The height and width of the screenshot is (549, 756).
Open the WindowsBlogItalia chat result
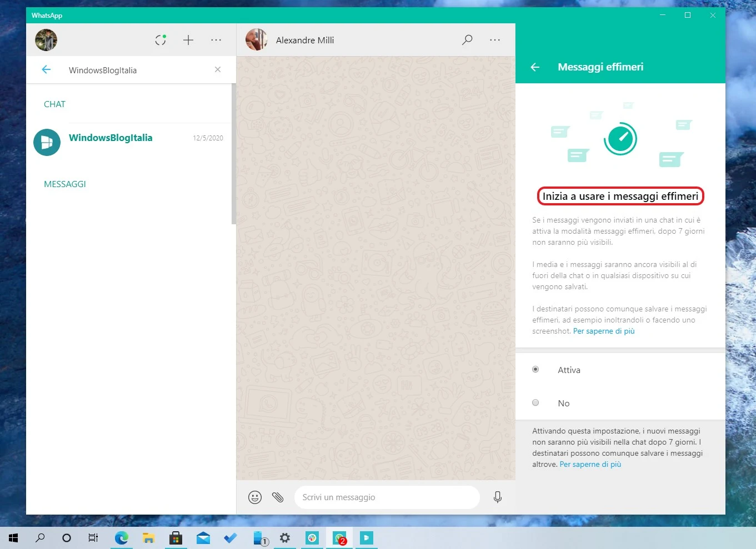pyautogui.click(x=110, y=138)
